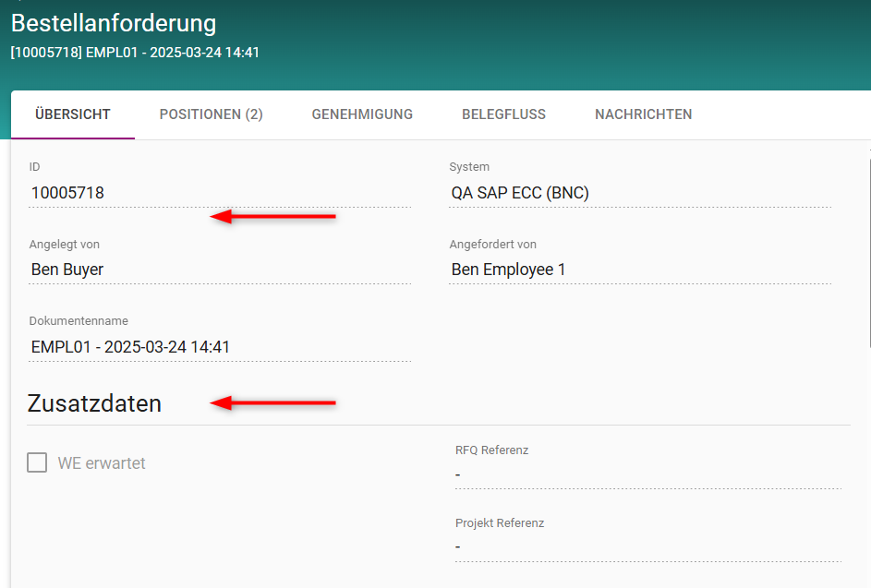Click the red arrow beside Zusatzdaten heading
This screenshot has width=871, height=588.
tap(273, 402)
